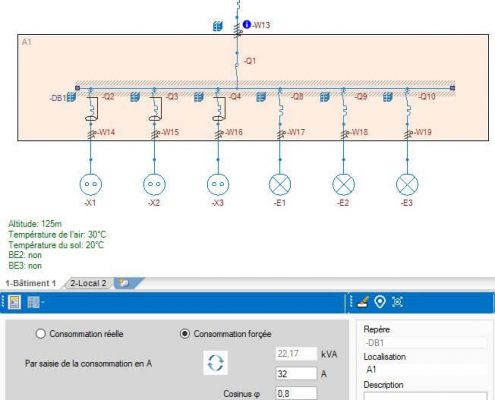Click the Cosinus φ field showing 0,8
This screenshot has height=400, width=495.
[x=296, y=393]
